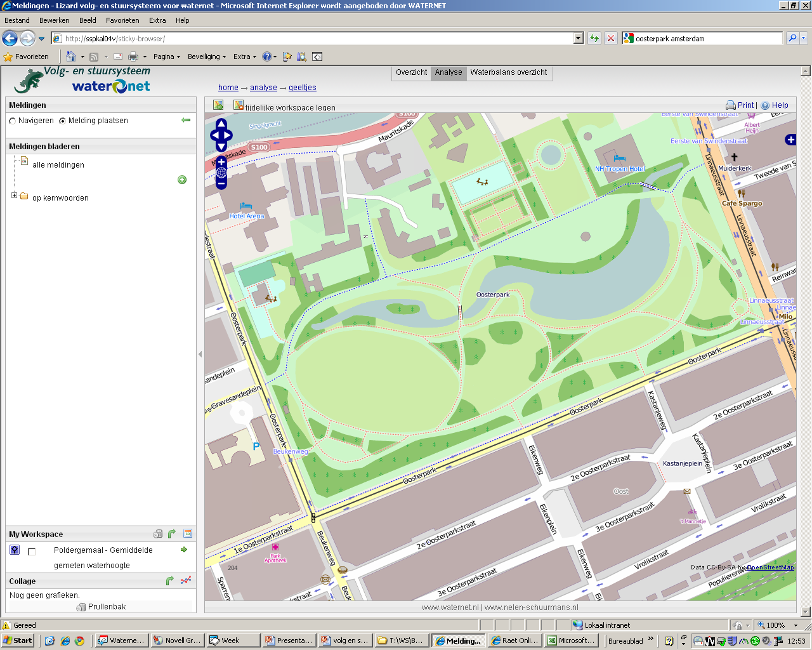Switch to the Overzicht tab
This screenshot has width=812, height=650.
[412, 72]
